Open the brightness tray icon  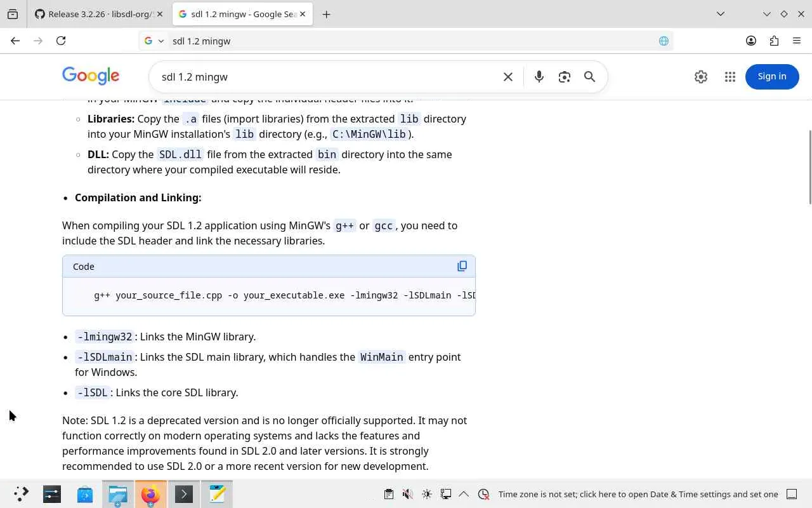(x=427, y=494)
